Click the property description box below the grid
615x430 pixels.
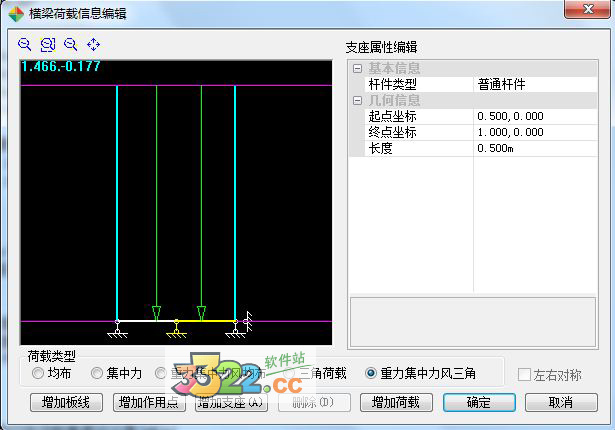point(473,322)
